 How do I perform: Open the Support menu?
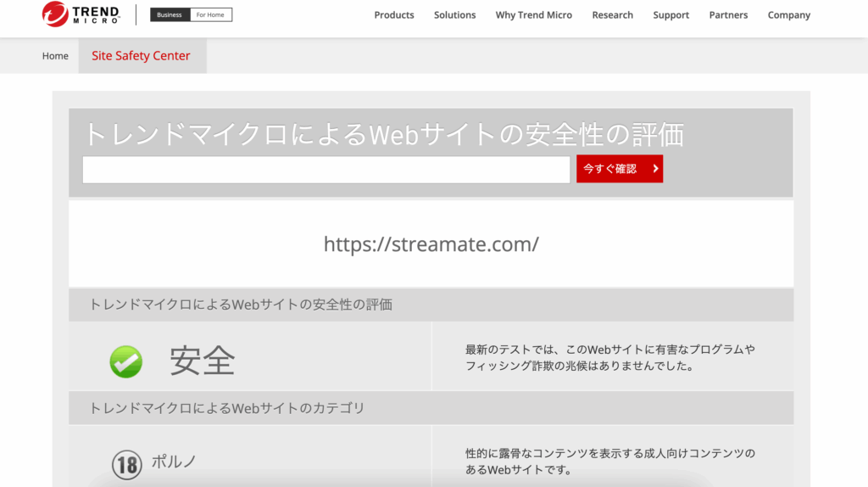click(x=671, y=15)
